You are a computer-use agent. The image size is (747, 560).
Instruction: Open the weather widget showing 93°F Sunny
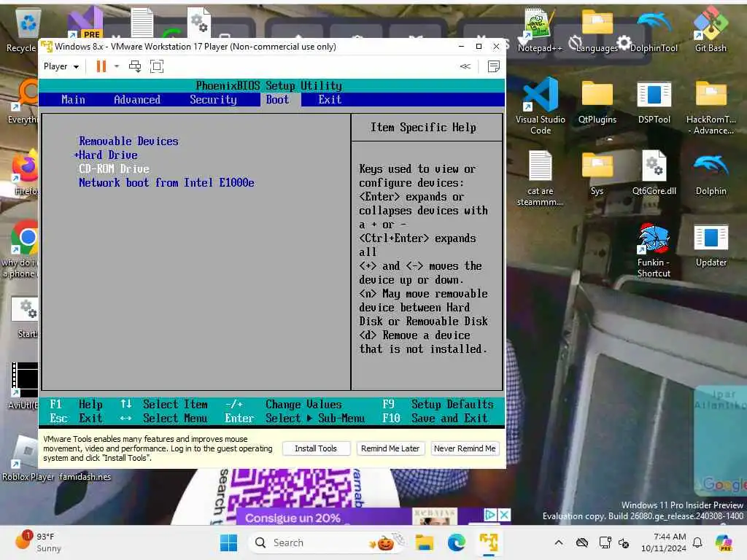[x=39, y=542]
